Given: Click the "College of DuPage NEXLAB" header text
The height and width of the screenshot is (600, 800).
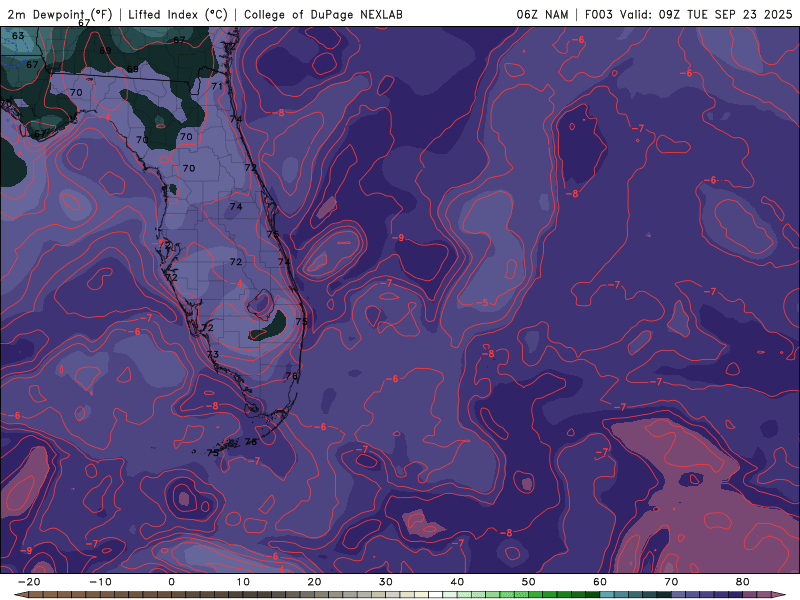Looking at the screenshot, I should [323, 14].
